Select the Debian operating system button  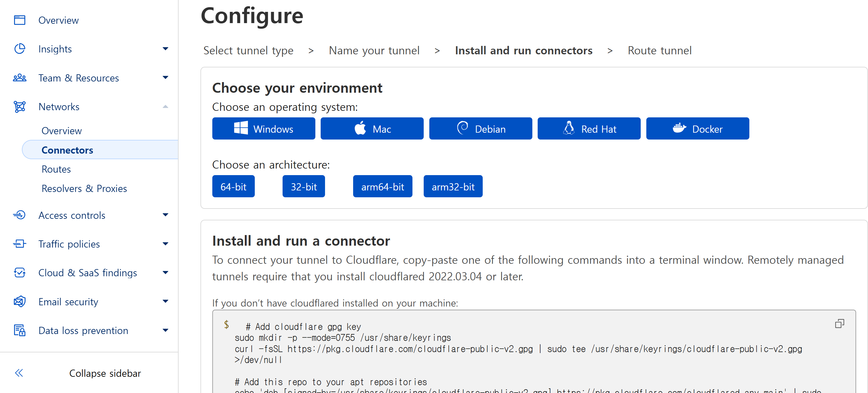pos(481,129)
